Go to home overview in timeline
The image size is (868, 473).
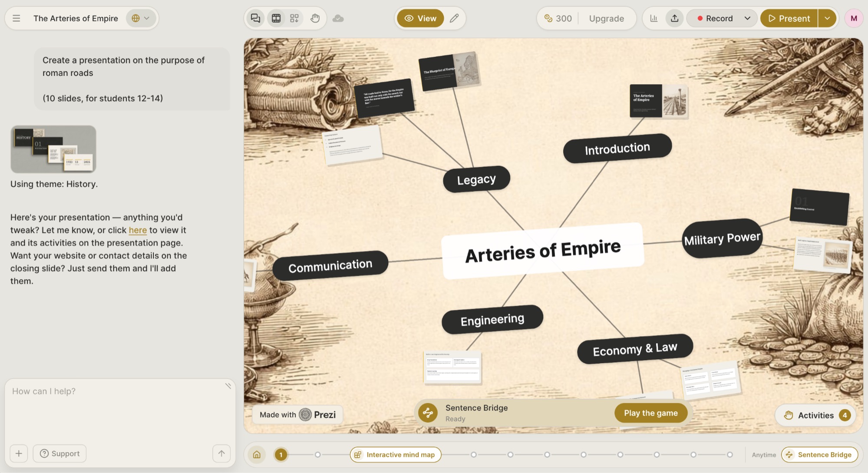(x=257, y=455)
